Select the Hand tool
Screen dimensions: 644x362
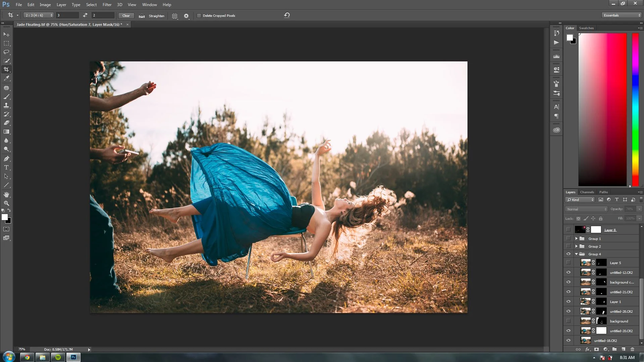point(6,195)
